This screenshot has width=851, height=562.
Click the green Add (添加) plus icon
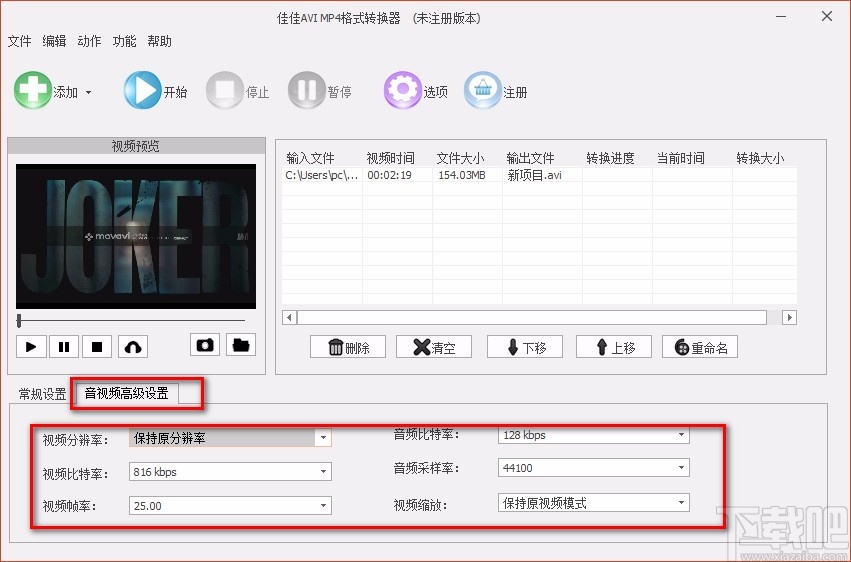[33, 90]
